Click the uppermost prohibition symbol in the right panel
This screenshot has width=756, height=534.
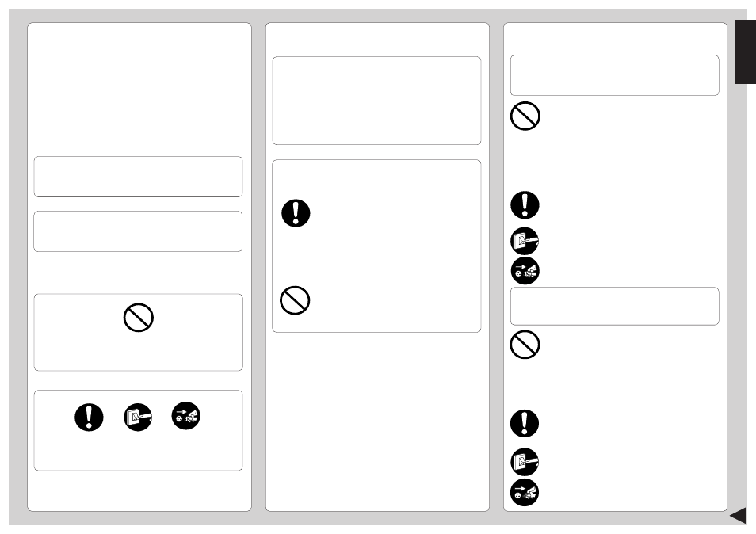tap(525, 116)
